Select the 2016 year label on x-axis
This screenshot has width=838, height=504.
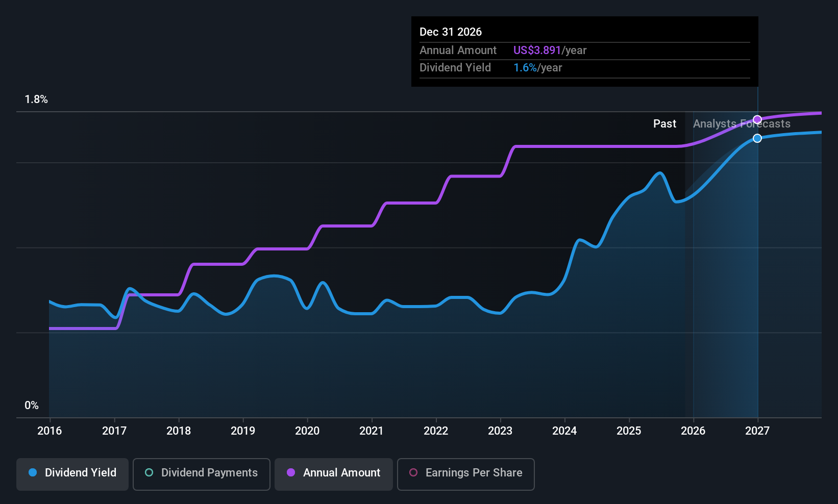tap(50, 431)
